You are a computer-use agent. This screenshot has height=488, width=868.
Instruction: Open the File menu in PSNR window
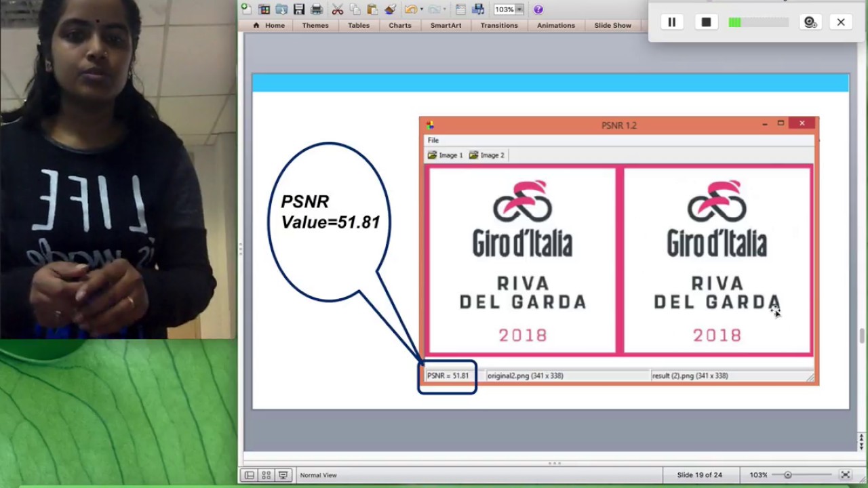coord(433,140)
